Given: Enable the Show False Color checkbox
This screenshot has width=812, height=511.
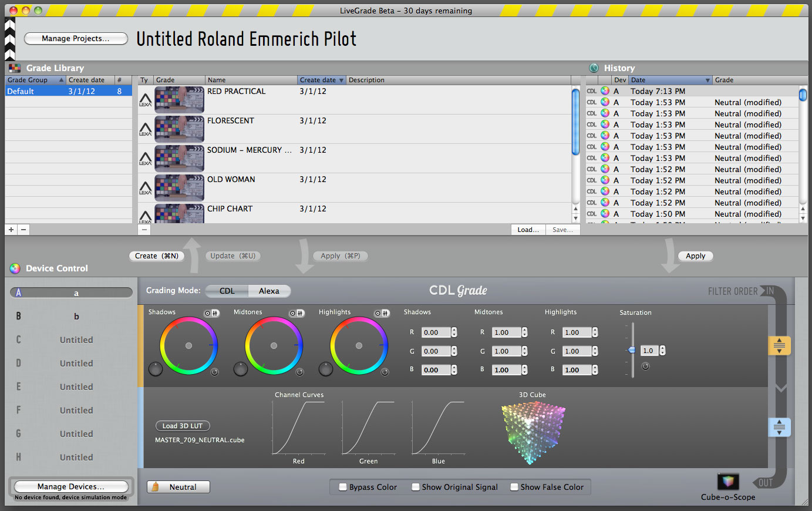Looking at the screenshot, I should pyautogui.click(x=514, y=487).
